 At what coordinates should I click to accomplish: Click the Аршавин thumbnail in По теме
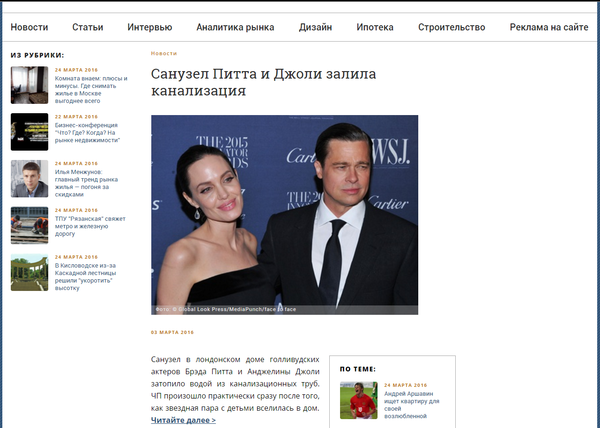click(x=358, y=400)
